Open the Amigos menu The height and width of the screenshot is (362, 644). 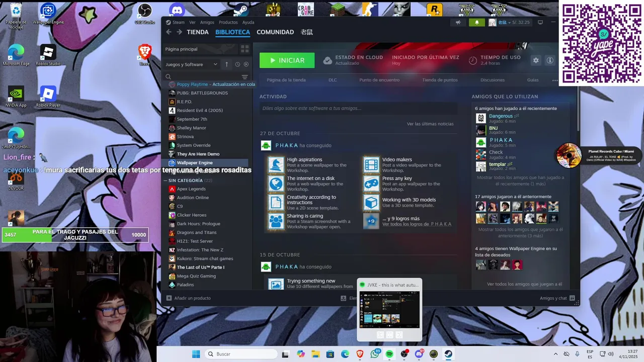(207, 22)
